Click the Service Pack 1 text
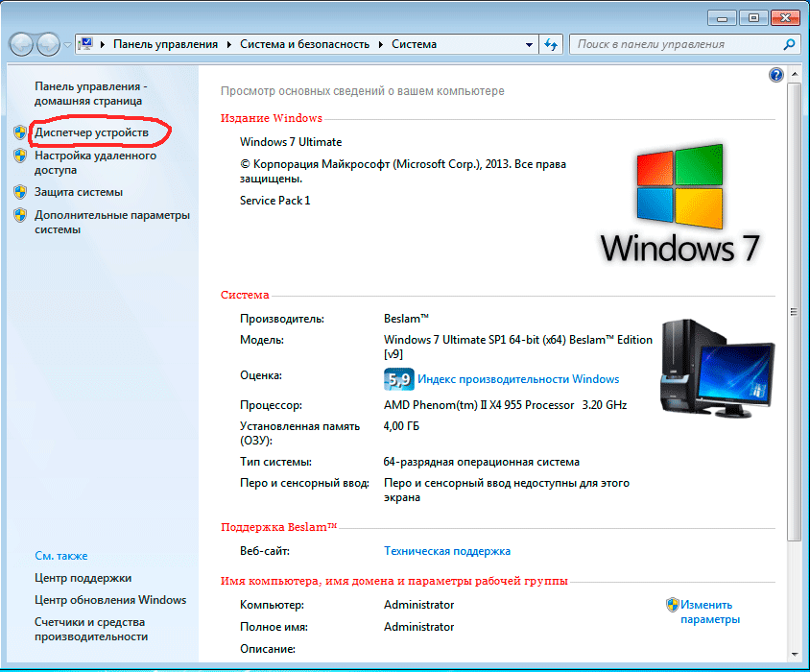The width and height of the screenshot is (810, 672). (274, 201)
